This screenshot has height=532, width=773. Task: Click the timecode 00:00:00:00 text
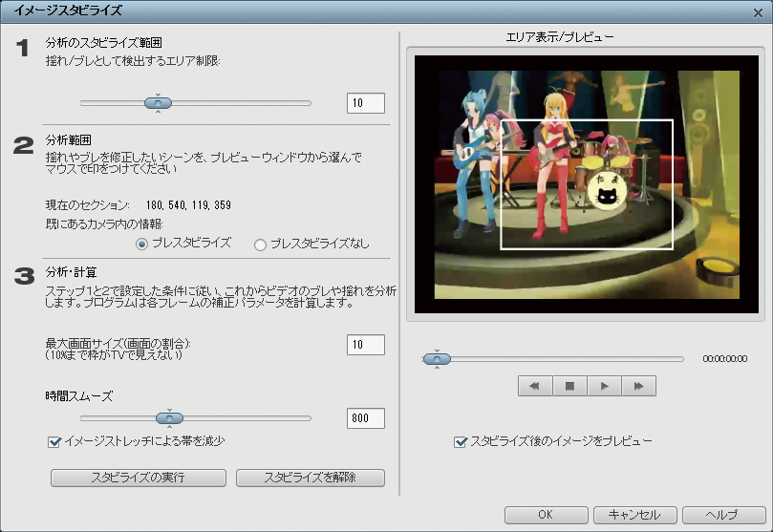click(724, 358)
